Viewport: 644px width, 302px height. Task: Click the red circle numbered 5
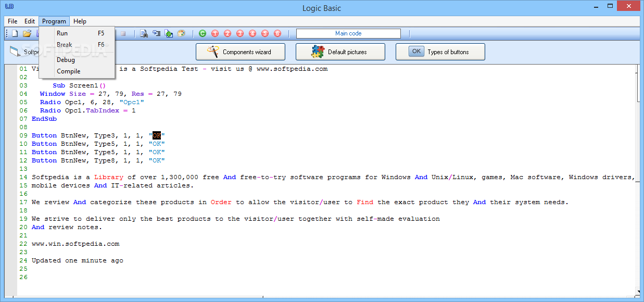pos(265,33)
